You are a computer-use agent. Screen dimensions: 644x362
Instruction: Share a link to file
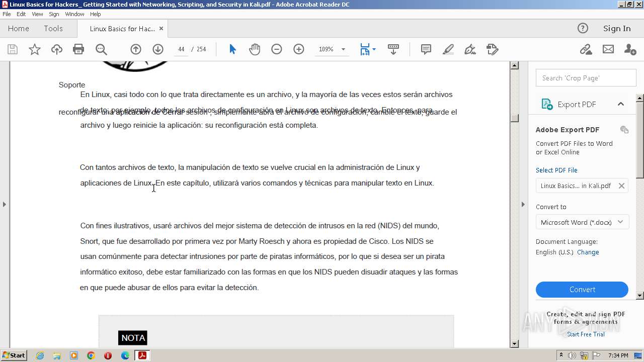586,49
